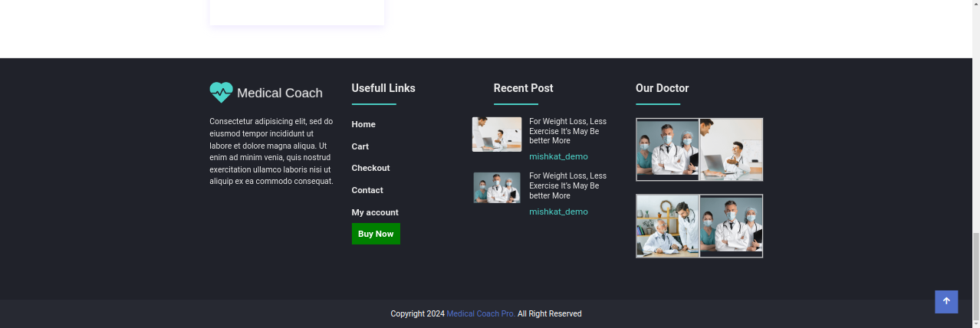980x328 pixels.
Task: Open top-left Our Doctor gallery image
Action: tap(667, 149)
